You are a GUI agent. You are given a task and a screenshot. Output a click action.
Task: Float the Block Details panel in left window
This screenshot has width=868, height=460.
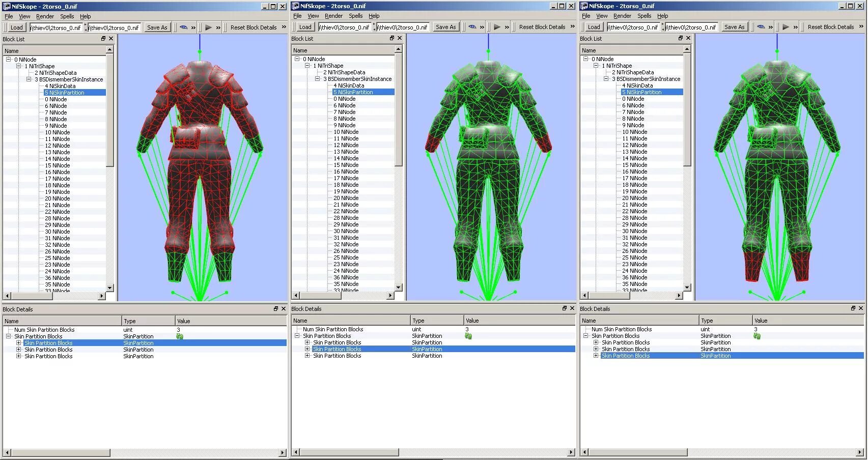pyautogui.click(x=276, y=309)
